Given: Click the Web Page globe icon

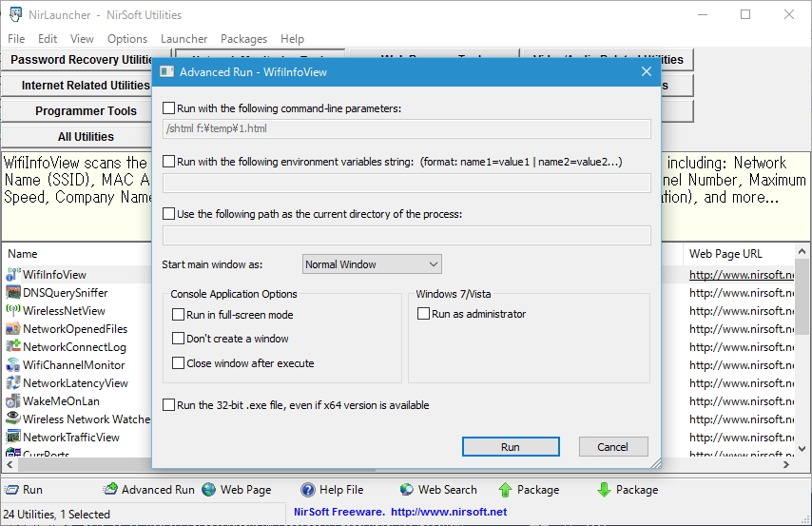Looking at the screenshot, I should click(208, 490).
